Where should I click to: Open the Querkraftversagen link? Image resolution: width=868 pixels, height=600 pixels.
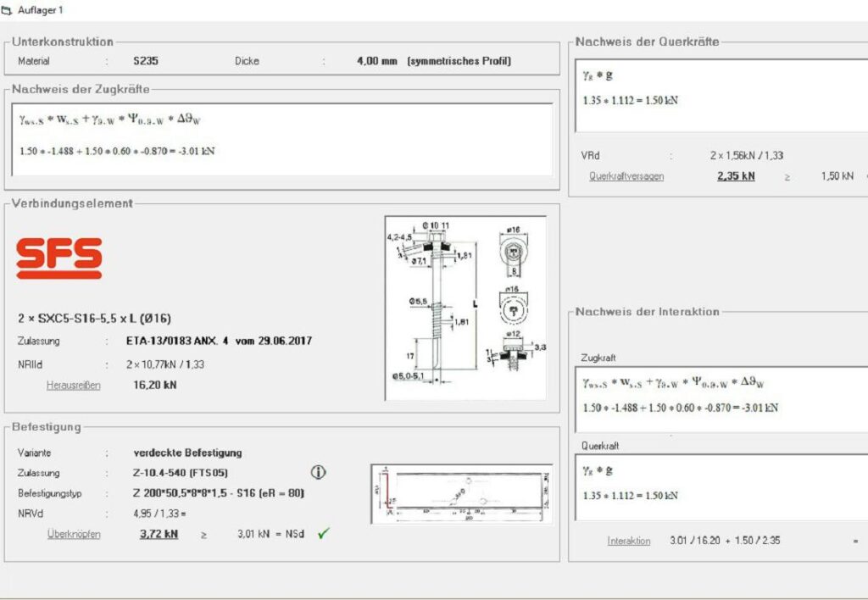point(626,176)
